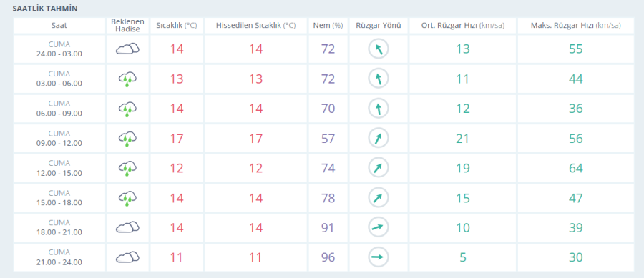644x278 pixels.
Task: Click humidity value 78
Action: click(328, 199)
